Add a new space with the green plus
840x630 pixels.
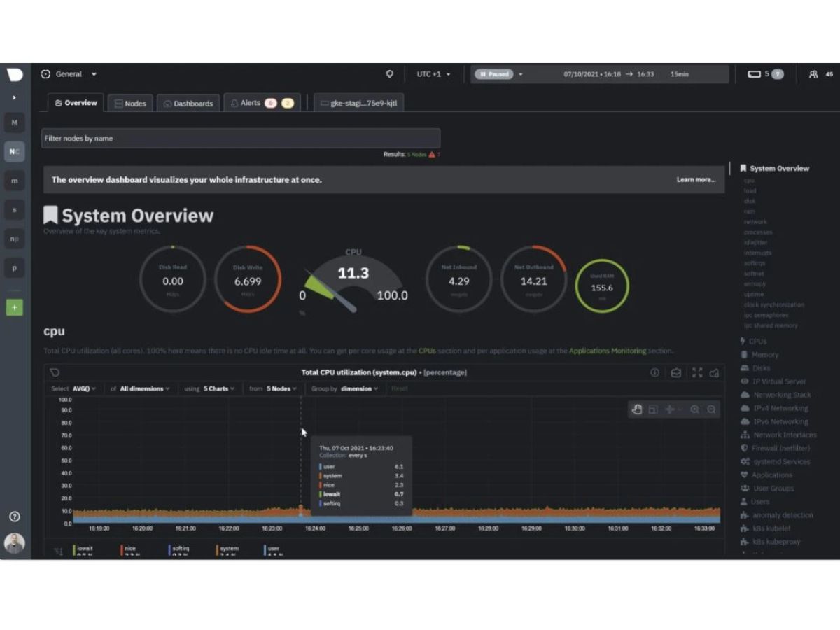[15, 307]
